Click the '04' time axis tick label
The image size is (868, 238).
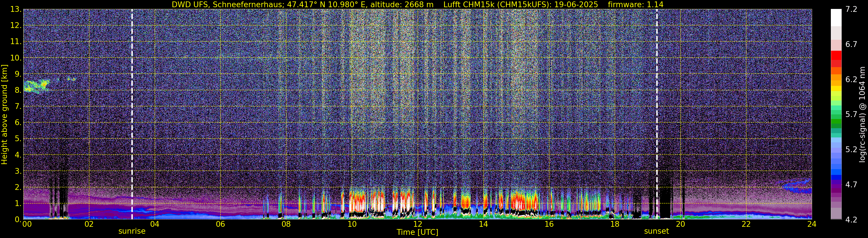click(155, 224)
